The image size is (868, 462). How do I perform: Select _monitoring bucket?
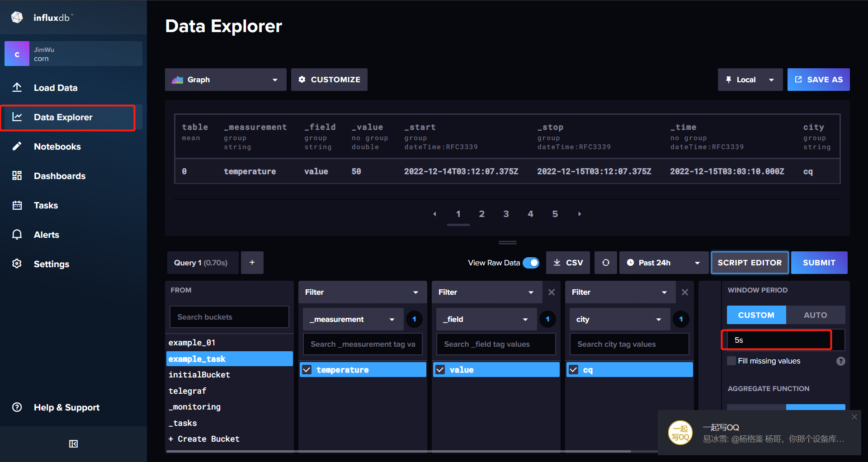coord(230,407)
